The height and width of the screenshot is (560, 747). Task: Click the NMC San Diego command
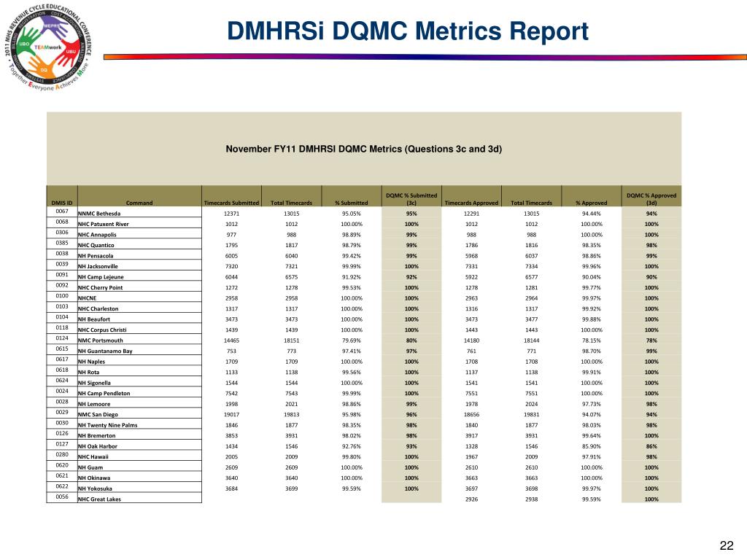tap(98, 414)
